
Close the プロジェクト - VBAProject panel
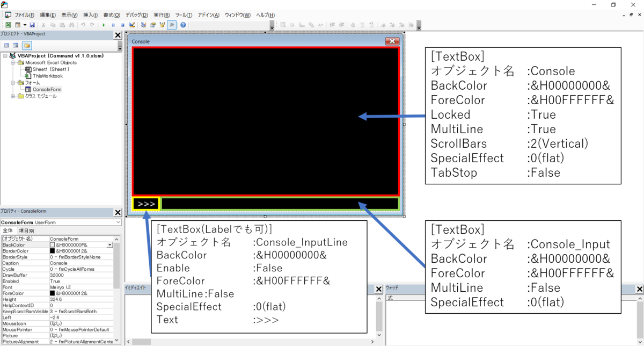(x=118, y=35)
